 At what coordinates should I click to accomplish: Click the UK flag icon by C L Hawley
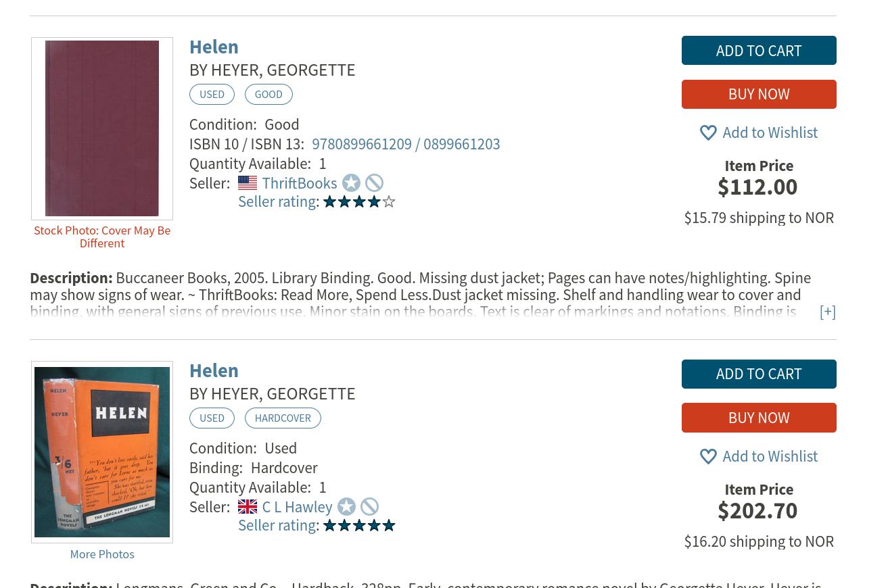(x=248, y=506)
